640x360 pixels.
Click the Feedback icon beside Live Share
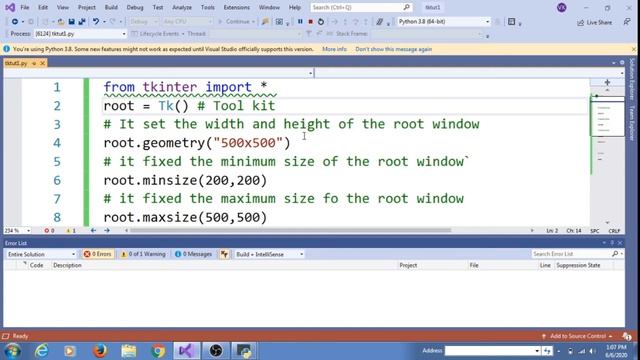627,22
